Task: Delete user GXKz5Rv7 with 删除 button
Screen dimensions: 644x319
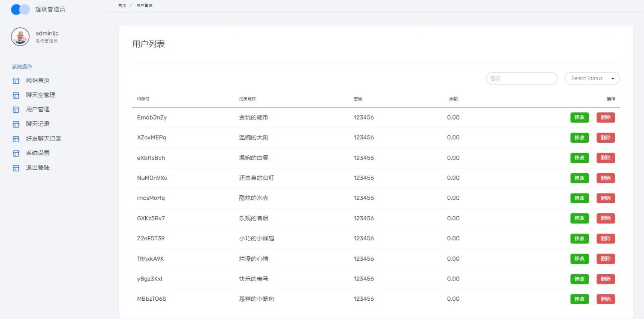Action: (x=606, y=218)
